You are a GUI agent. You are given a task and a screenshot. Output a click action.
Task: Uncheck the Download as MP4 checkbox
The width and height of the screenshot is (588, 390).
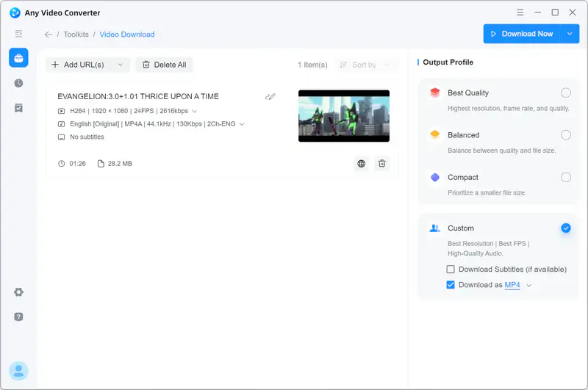coord(451,285)
